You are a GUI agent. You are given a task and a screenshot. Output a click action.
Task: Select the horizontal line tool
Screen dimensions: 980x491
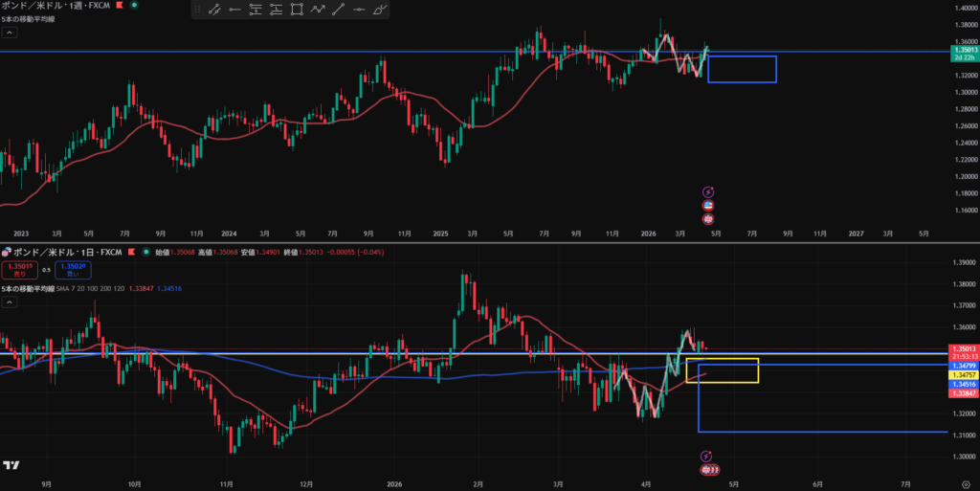(x=359, y=10)
